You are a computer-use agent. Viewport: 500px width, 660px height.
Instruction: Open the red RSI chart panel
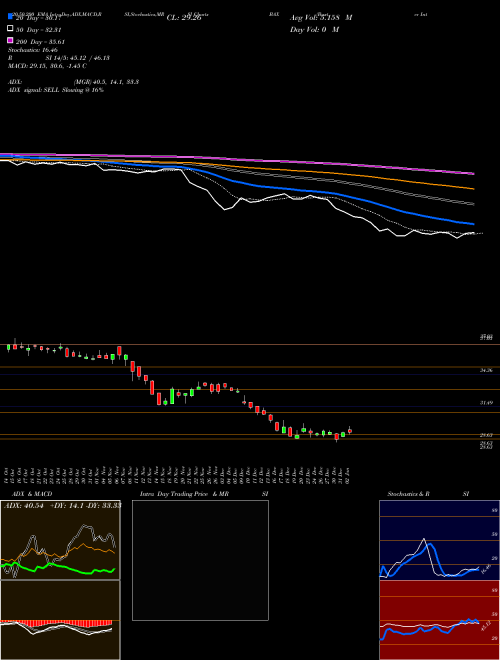[x=439, y=620]
